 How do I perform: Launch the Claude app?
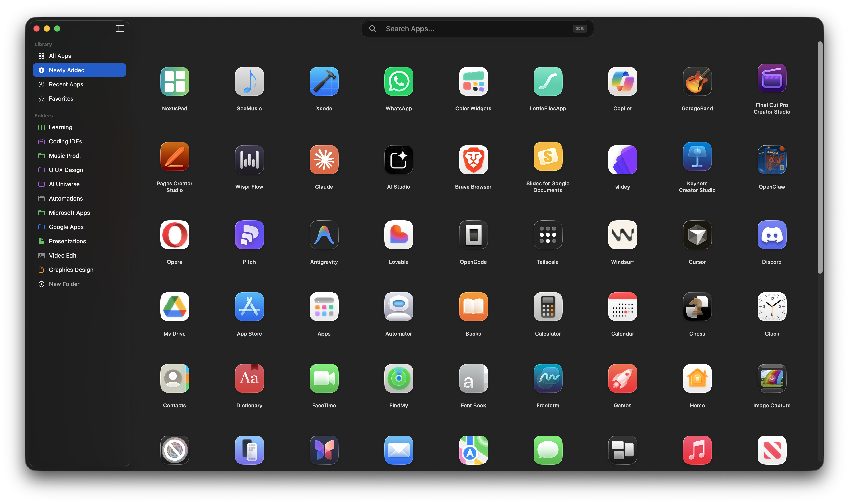pos(324,160)
